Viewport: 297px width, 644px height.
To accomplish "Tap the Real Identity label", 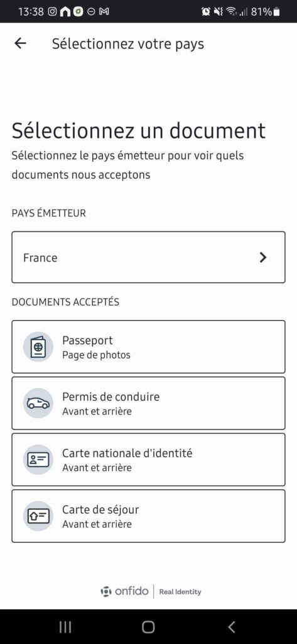I will (x=180, y=592).
